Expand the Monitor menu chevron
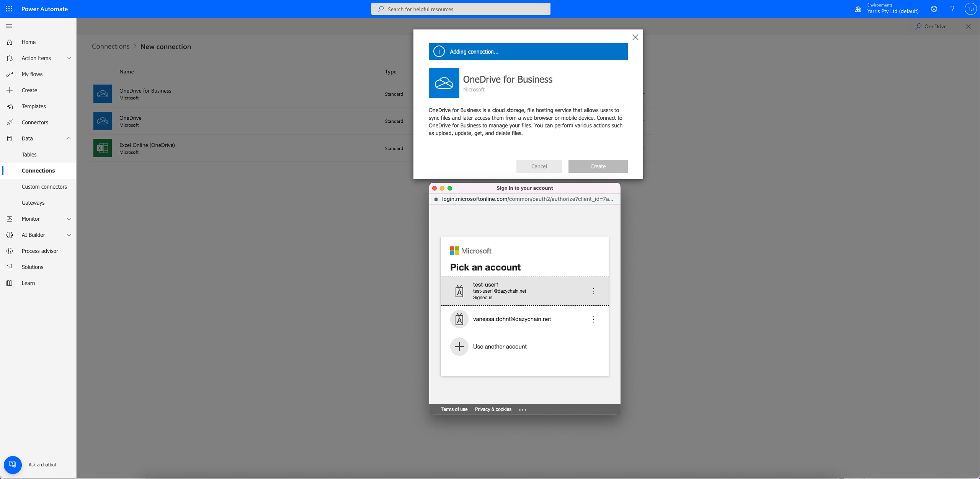The width and height of the screenshot is (980, 479). tap(69, 219)
